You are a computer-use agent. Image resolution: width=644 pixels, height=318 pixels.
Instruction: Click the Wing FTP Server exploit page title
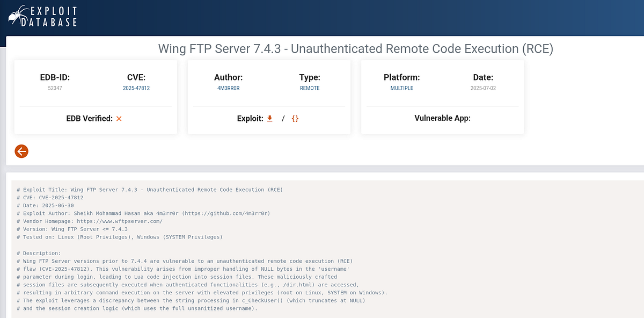(x=355, y=49)
